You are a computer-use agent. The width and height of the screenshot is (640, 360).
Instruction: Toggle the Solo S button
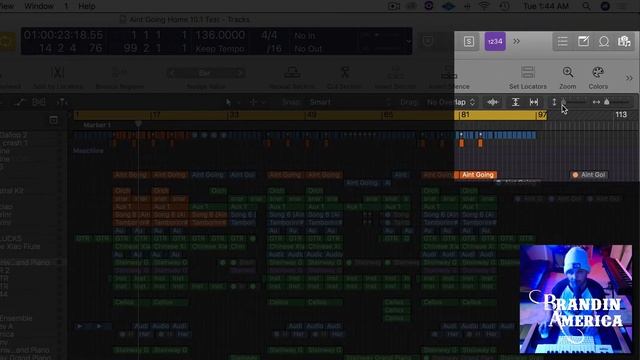pyautogui.click(x=469, y=42)
